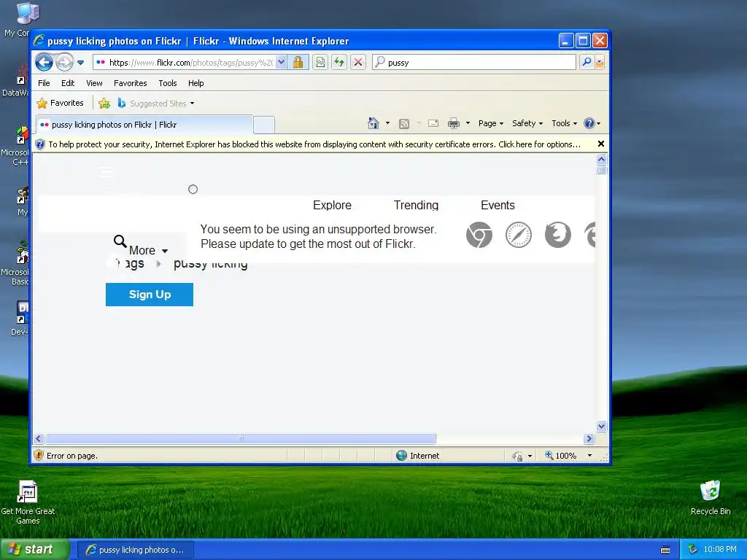Click the Chrome browser icon
Image resolution: width=747 pixels, height=560 pixels.
tap(479, 235)
